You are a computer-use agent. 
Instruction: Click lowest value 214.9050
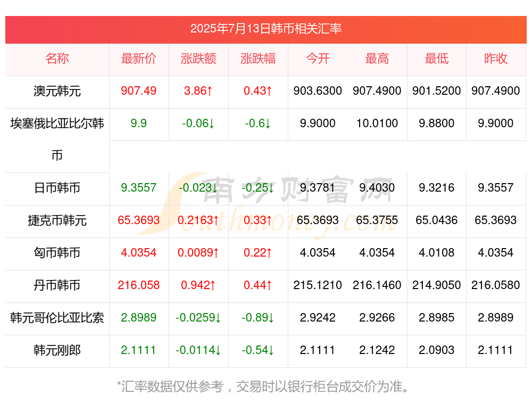pyautogui.click(x=437, y=285)
